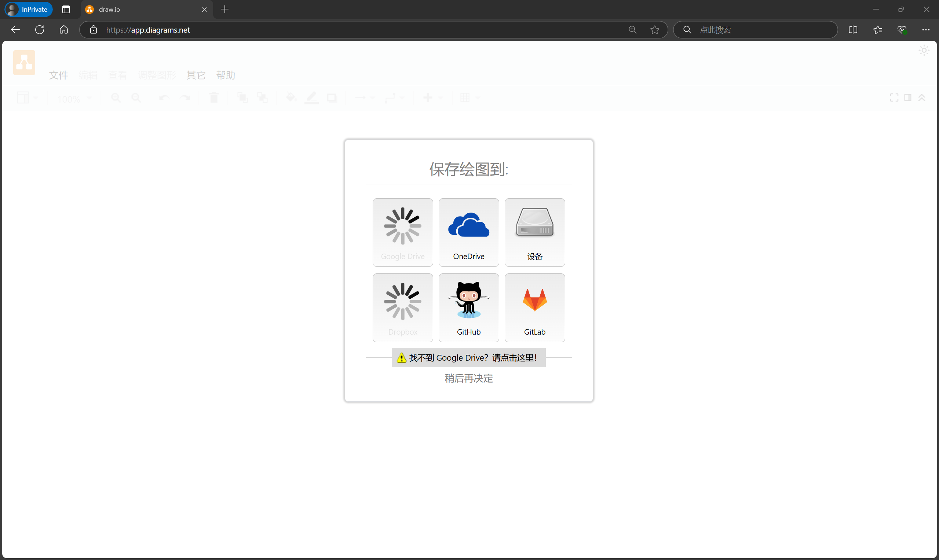This screenshot has height=560, width=939.
Task: Toggle the format panel icon
Action: (908, 98)
